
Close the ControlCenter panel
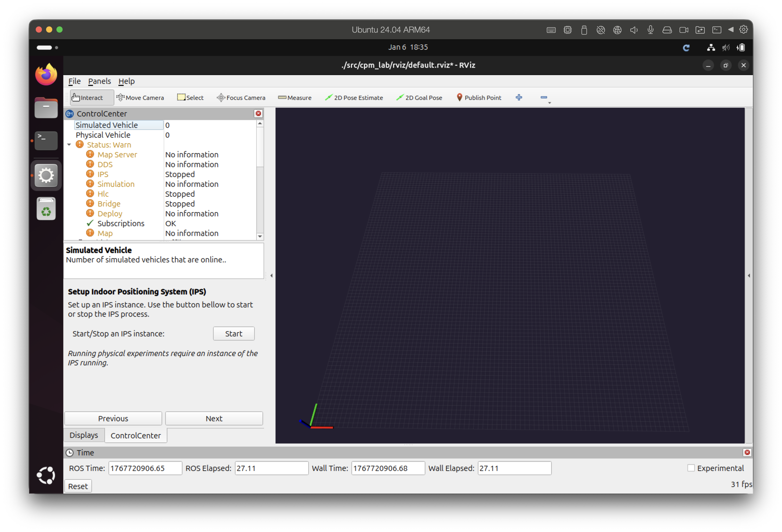tap(259, 113)
